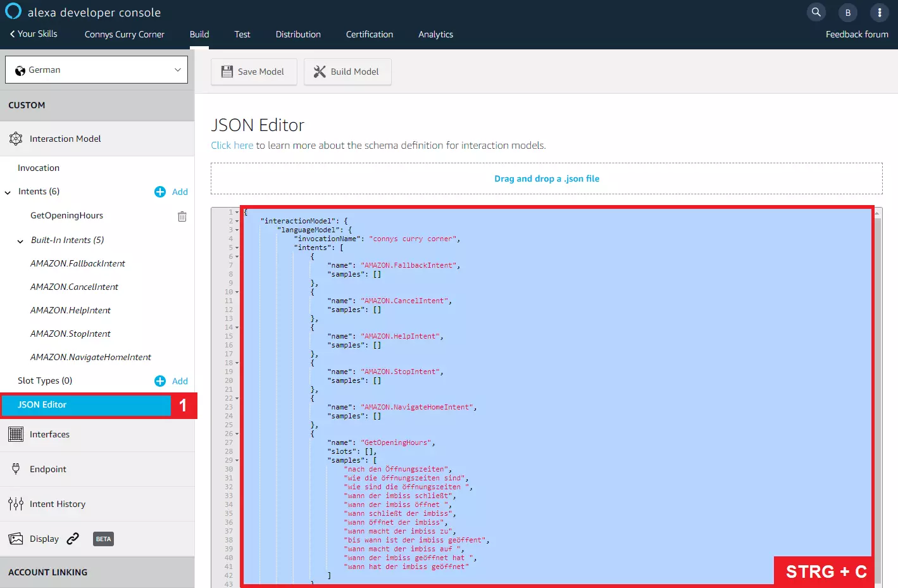Open the Display section
Screen dimensions: 898x588
[44, 539]
